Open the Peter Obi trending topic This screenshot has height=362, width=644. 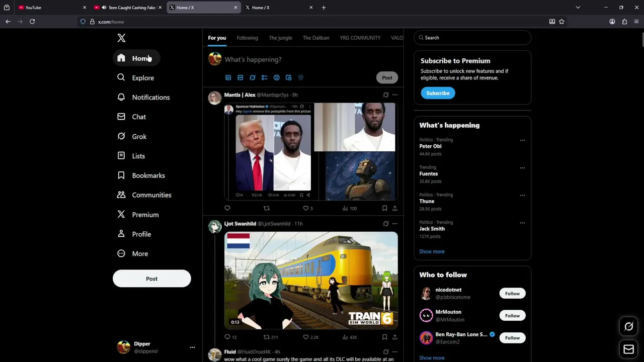tap(430, 146)
